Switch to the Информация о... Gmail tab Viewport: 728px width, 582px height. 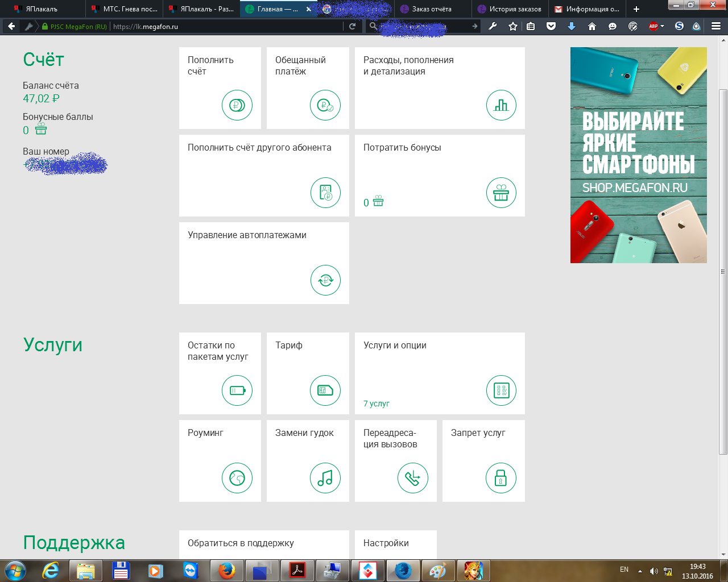(x=588, y=9)
